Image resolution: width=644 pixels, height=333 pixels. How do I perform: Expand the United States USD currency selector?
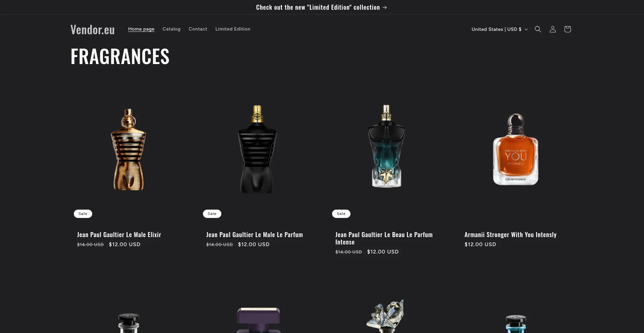click(x=499, y=29)
